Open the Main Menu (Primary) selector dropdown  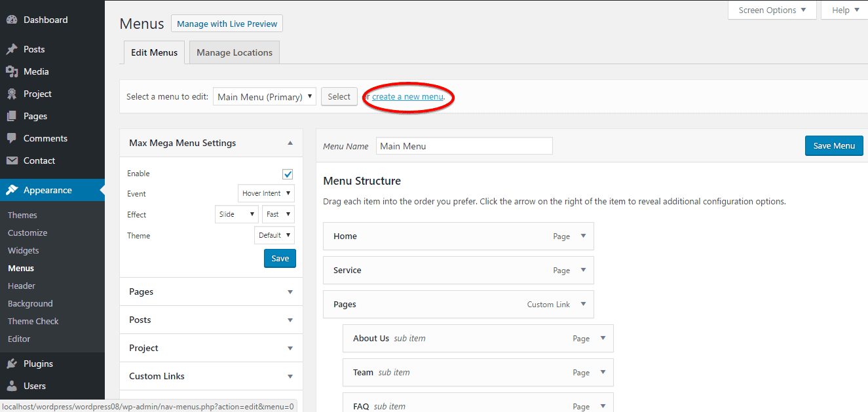pyautogui.click(x=264, y=97)
